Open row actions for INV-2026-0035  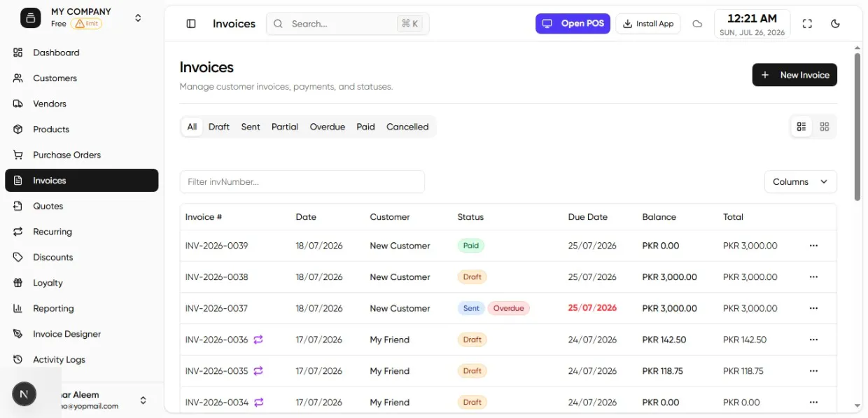click(813, 371)
